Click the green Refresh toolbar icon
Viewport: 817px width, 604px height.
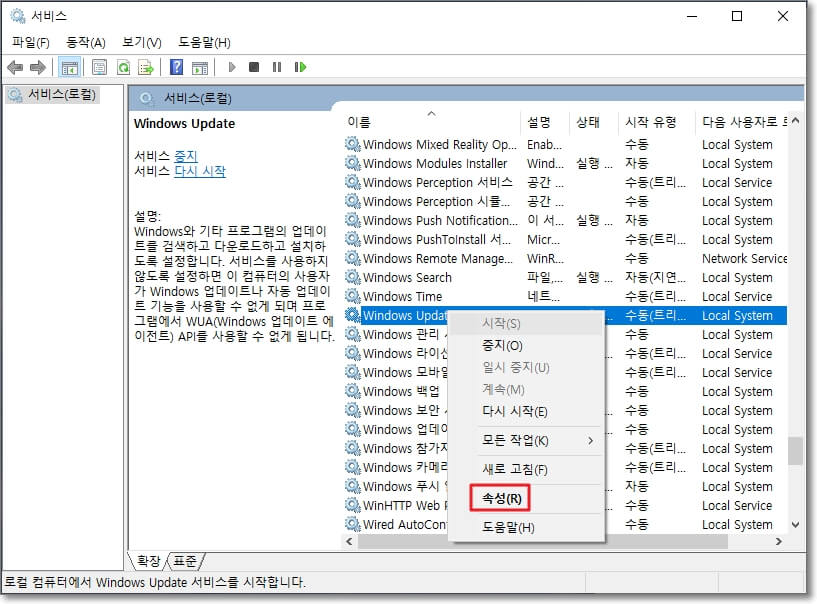pos(123,67)
